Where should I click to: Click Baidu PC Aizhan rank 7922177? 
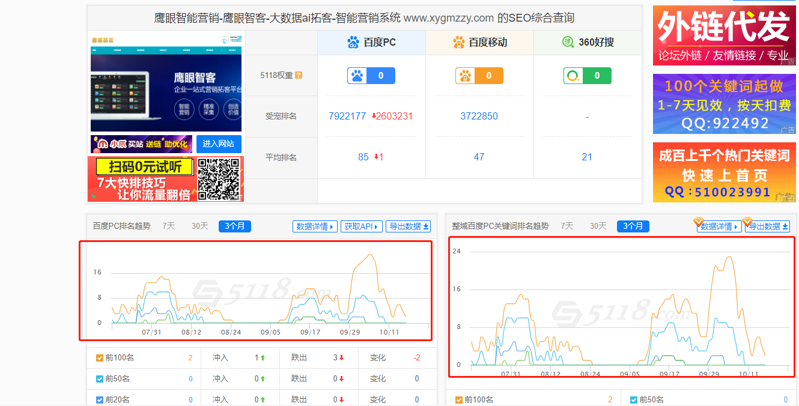(x=347, y=116)
